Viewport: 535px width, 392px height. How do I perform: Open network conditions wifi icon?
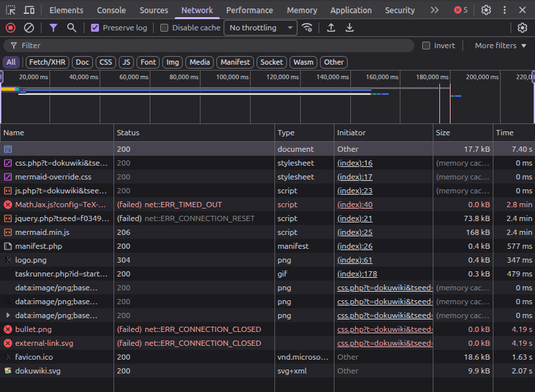[307, 28]
